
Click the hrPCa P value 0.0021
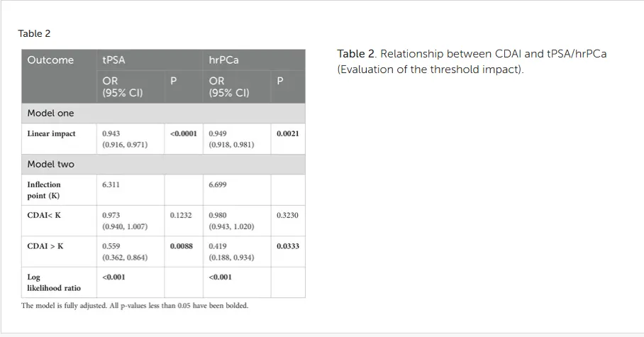point(288,133)
